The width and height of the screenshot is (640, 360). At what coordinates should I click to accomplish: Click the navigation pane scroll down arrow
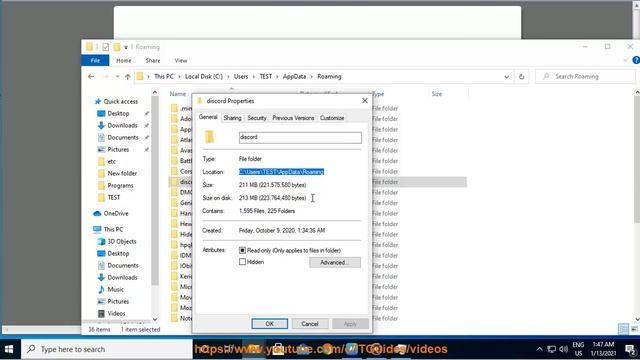(155, 319)
